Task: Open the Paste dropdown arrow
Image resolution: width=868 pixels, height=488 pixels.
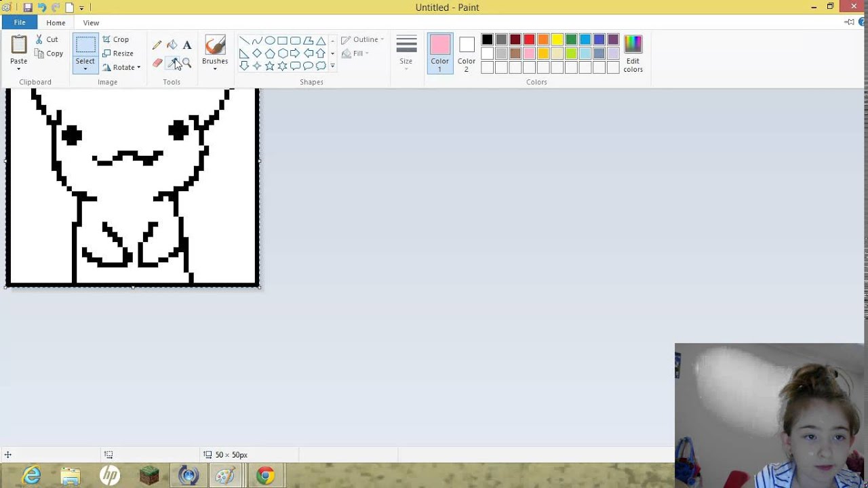Action: pyautogui.click(x=19, y=69)
